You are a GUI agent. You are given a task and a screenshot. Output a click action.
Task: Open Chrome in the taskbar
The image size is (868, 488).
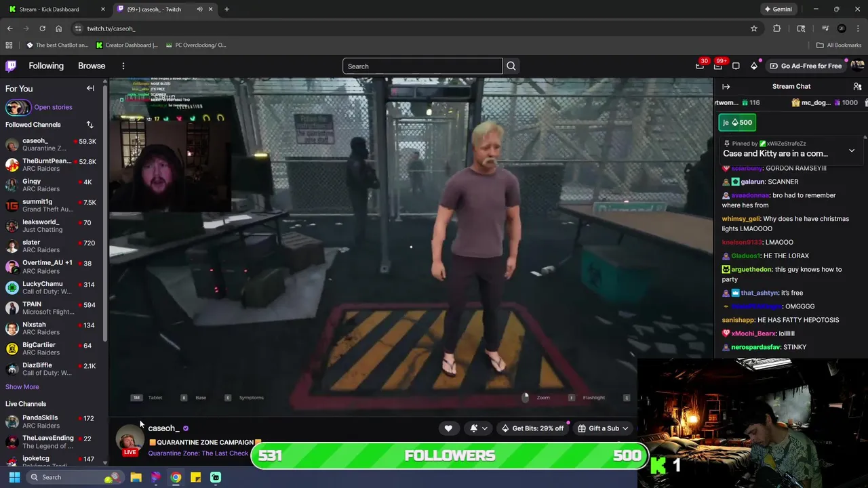pyautogui.click(x=176, y=477)
